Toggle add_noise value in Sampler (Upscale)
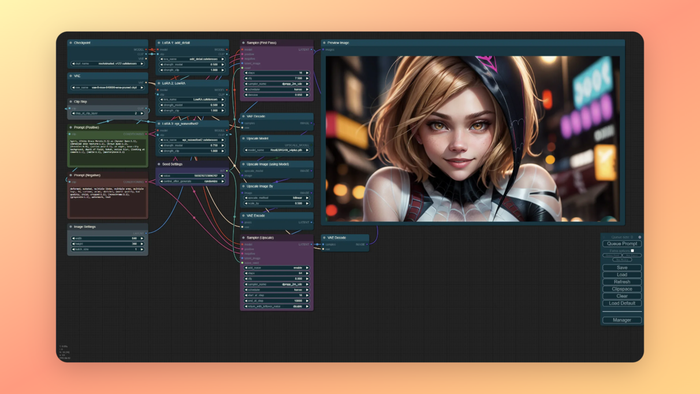This screenshot has height=394, width=700. pyautogui.click(x=276, y=268)
